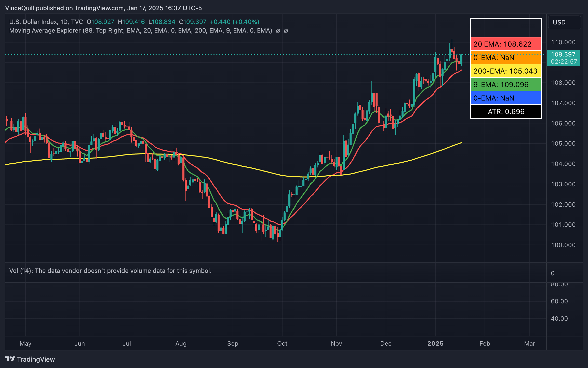The image size is (588, 368).
Task: Click the first ∅ symbol after Moving Average Explorer
Action: coord(278,31)
